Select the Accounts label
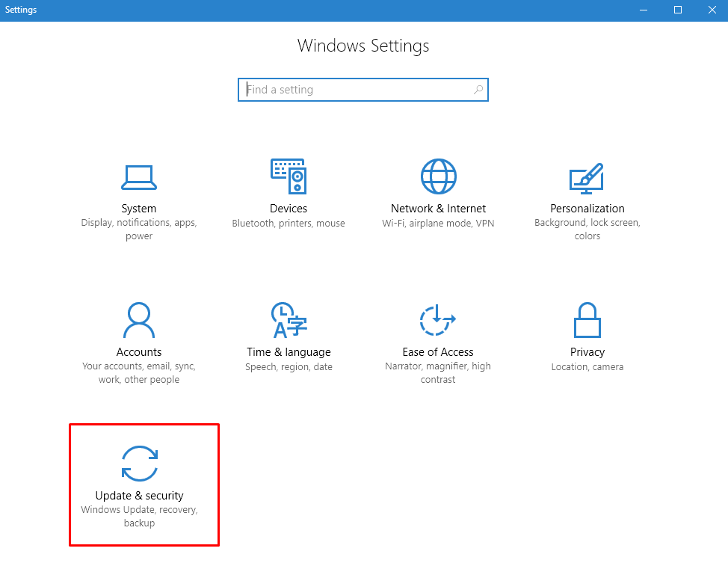Viewport: 728px width, 572px height. click(139, 352)
